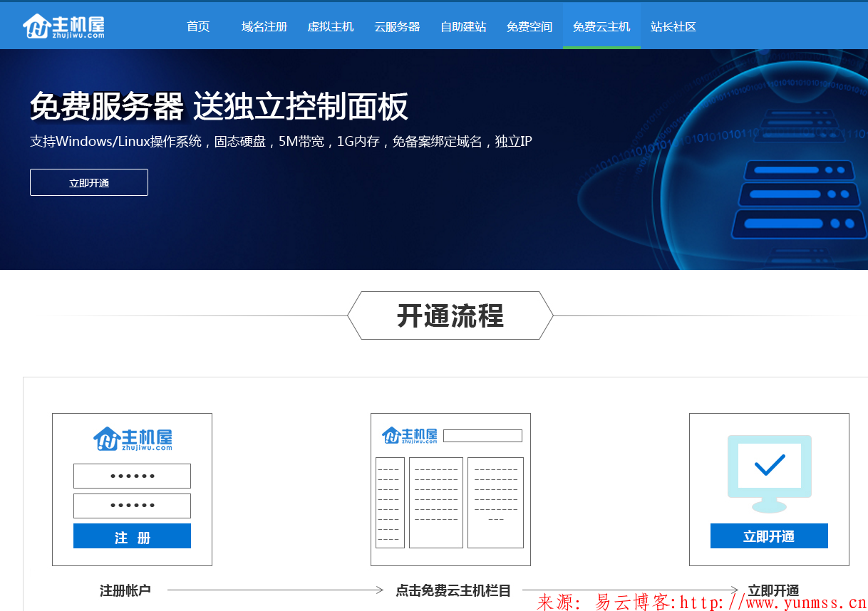
Task: Open the 首页 nav item
Action: 198,27
